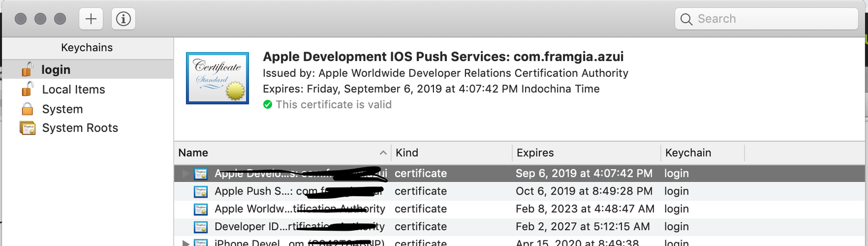Click the Developer ID certificate row icon
This screenshot has width=868, height=246.
[x=200, y=227]
